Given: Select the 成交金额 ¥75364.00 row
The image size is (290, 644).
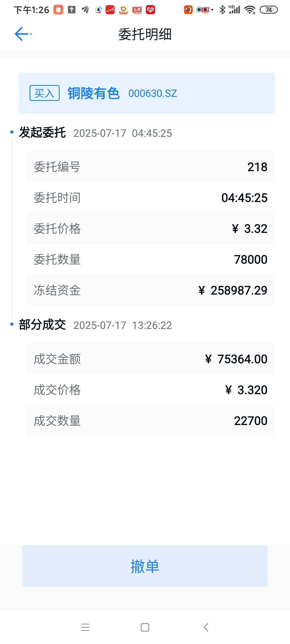Looking at the screenshot, I should (x=150, y=359).
